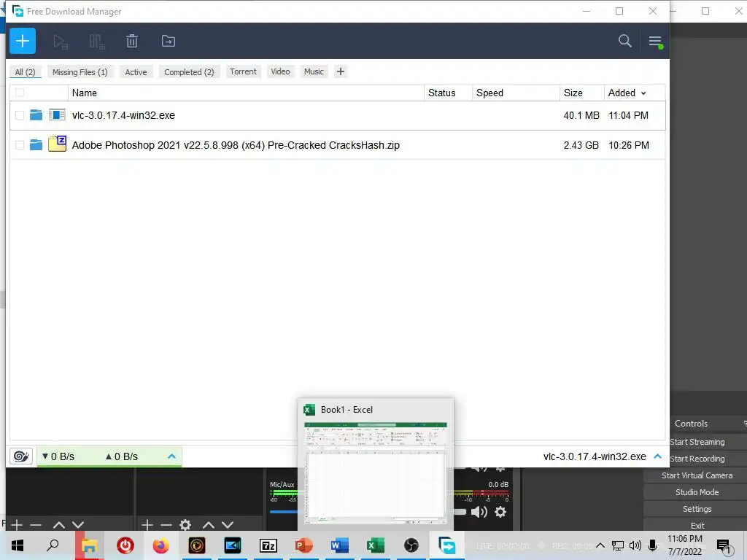The width and height of the screenshot is (747, 560).
Task: Open OBS Studio from the taskbar
Action: coord(411,545)
